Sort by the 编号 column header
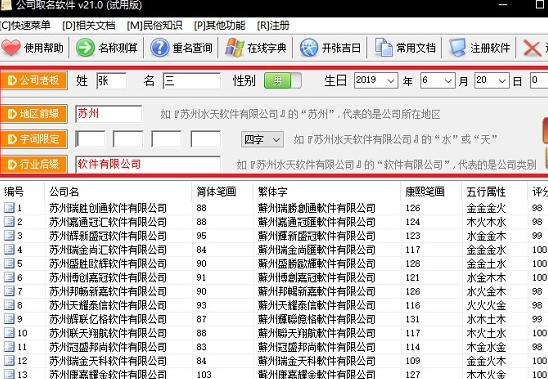 (14, 192)
